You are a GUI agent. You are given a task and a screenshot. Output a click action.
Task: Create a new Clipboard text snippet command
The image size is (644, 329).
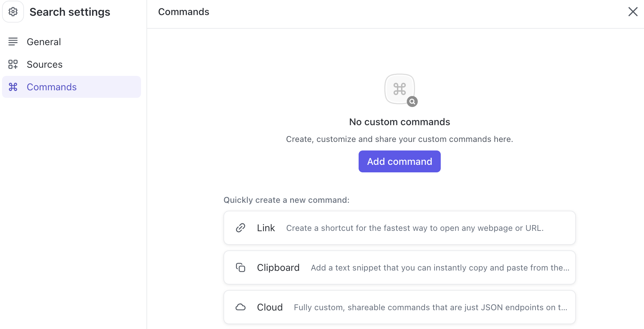tap(399, 267)
